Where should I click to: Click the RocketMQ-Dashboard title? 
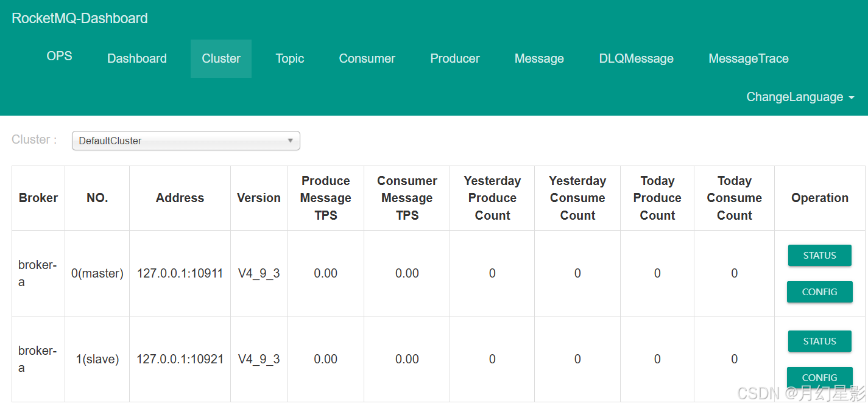(x=80, y=18)
